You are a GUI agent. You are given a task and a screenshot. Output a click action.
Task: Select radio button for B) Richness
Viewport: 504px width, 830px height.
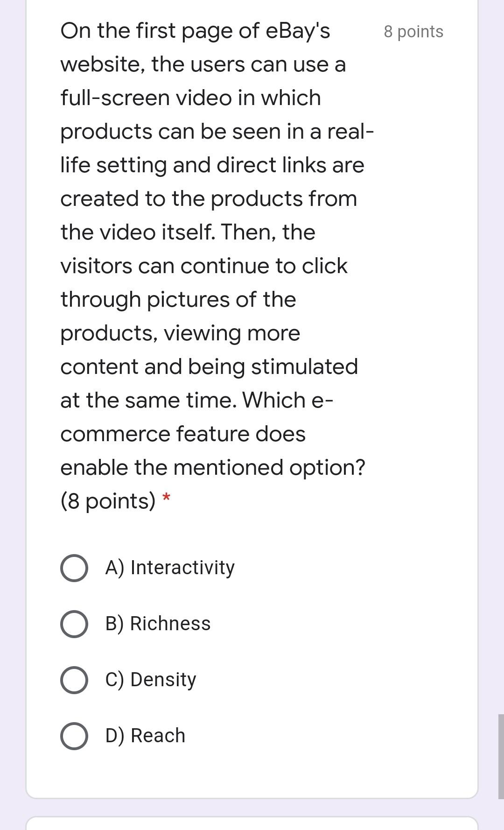[74, 623]
